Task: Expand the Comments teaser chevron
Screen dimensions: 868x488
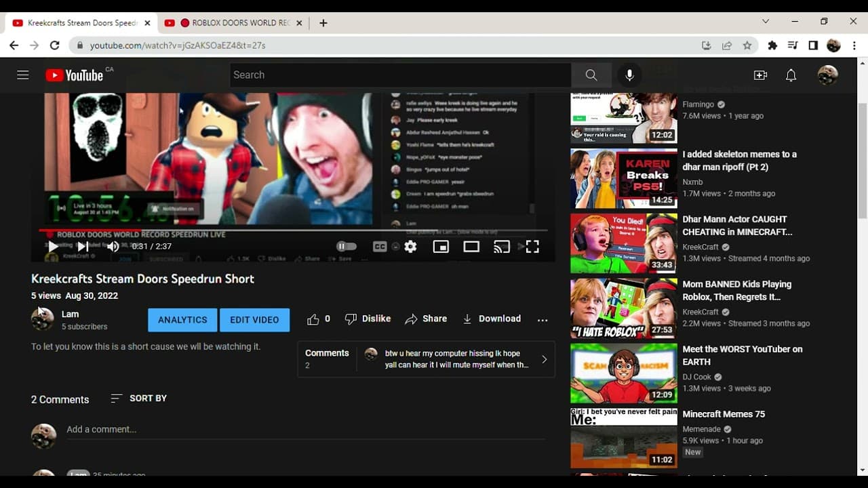Action: (x=544, y=359)
